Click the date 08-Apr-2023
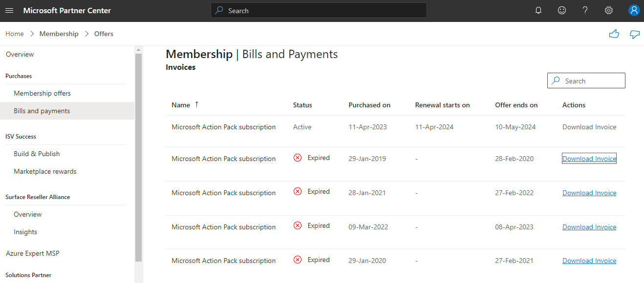Image resolution: width=644 pixels, height=283 pixels. coord(515,227)
